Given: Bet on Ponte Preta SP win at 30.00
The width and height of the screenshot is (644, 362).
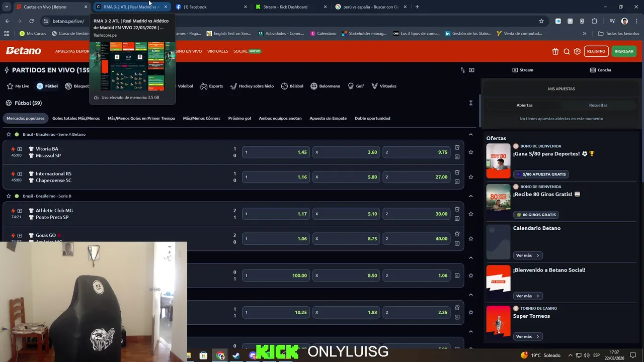Looking at the screenshot, I should point(417,214).
